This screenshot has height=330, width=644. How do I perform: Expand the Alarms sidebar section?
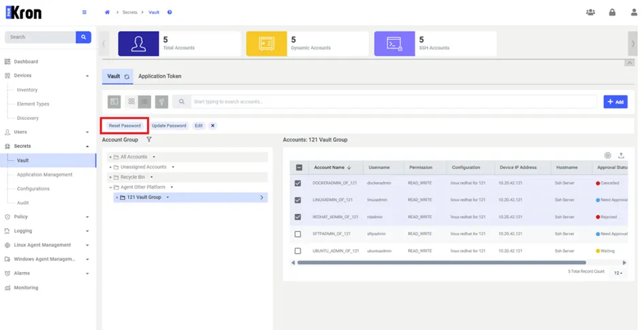[x=87, y=273]
